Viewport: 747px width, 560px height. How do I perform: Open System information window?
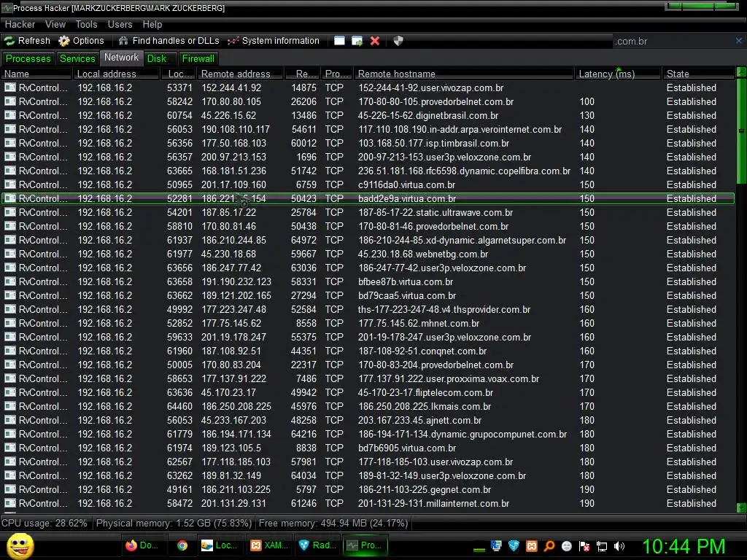[274, 41]
